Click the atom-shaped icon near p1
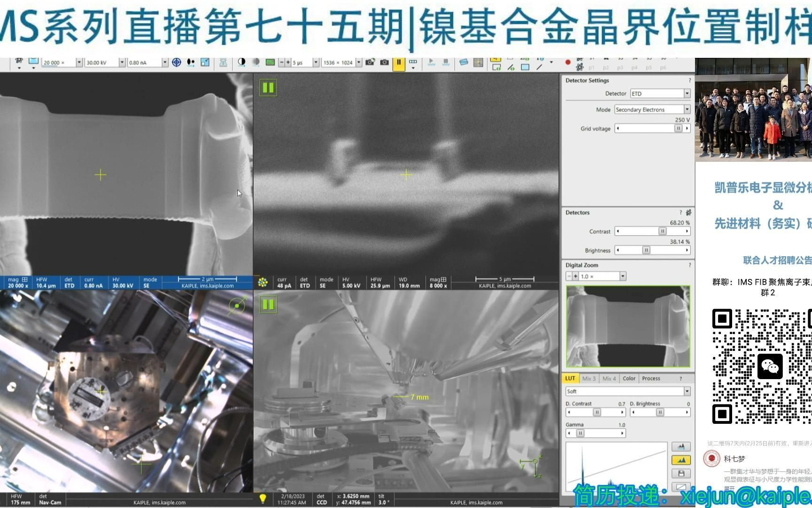The width and height of the screenshot is (812, 508). click(x=580, y=67)
